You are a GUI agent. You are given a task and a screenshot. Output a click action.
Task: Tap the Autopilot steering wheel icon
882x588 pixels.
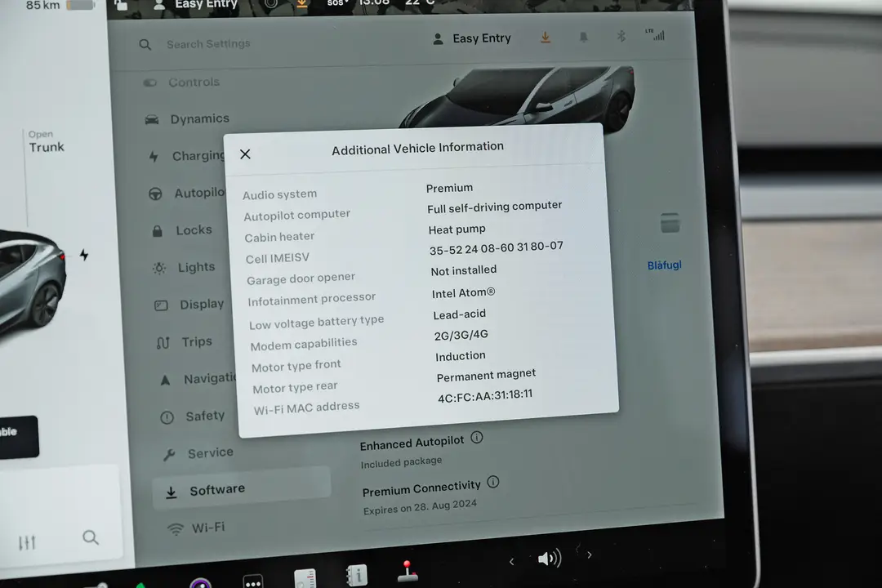coord(155,194)
